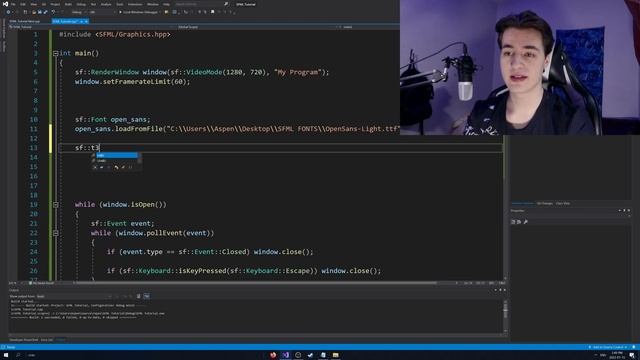Switch to Solution Explorer tab
Screen dimensions: 640x360
[x=522, y=203]
